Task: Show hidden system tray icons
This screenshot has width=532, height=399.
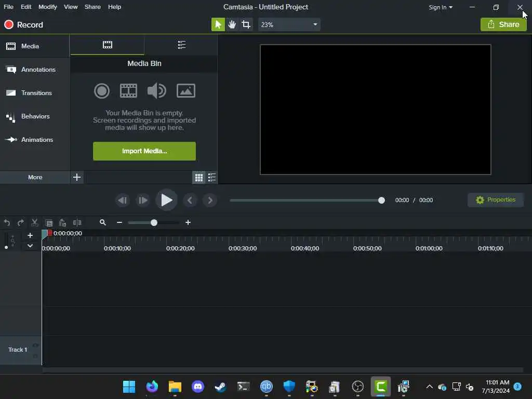Action: pos(430,387)
